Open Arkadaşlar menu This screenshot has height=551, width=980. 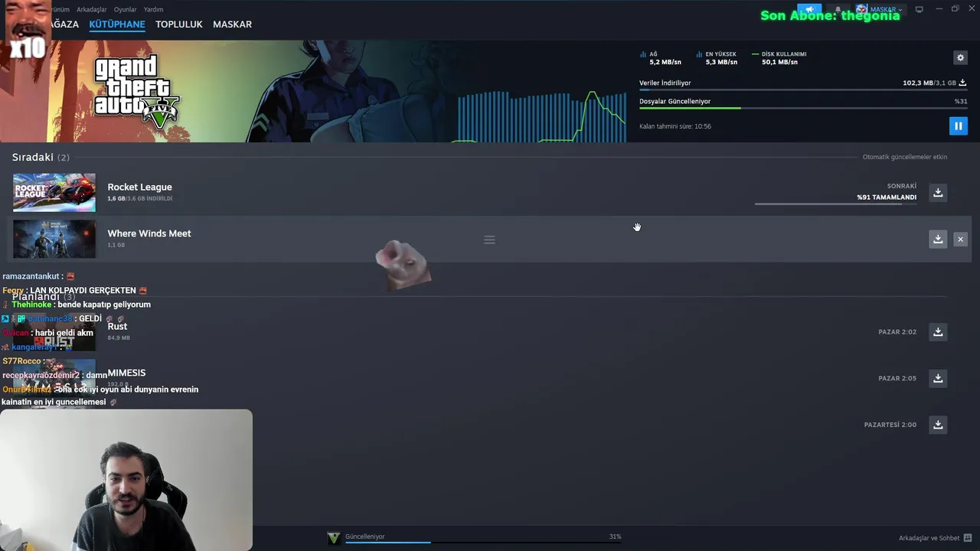click(x=91, y=10)
